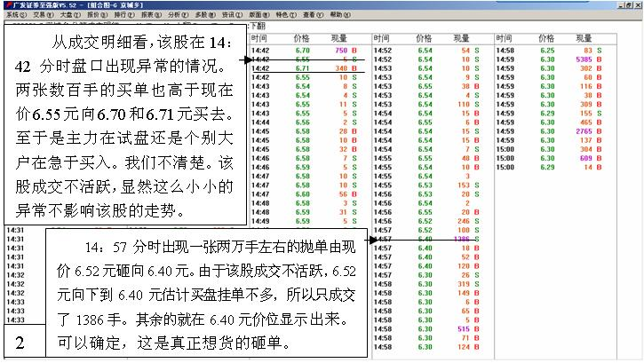644x363 pixels.
Task: Select the 14:57 trade row with volume 1386
Action: coord(425,240)
